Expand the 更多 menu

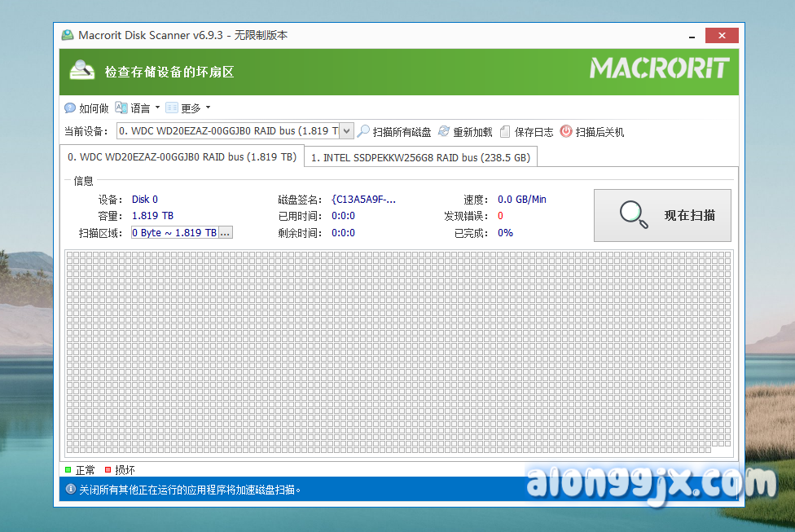pos(190,108)
